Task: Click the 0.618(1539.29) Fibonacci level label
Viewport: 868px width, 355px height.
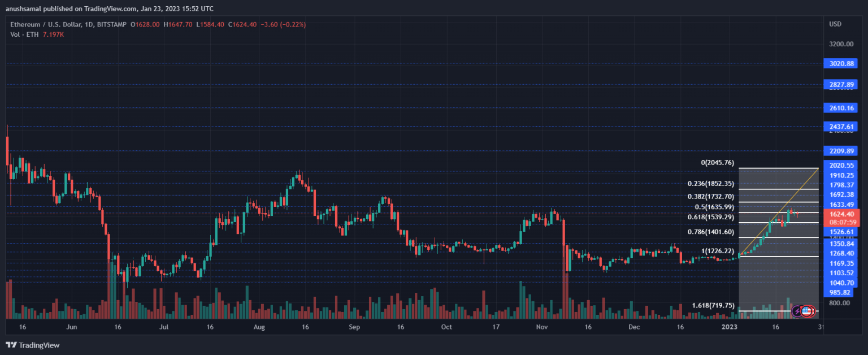Action: tap(712, 218)
